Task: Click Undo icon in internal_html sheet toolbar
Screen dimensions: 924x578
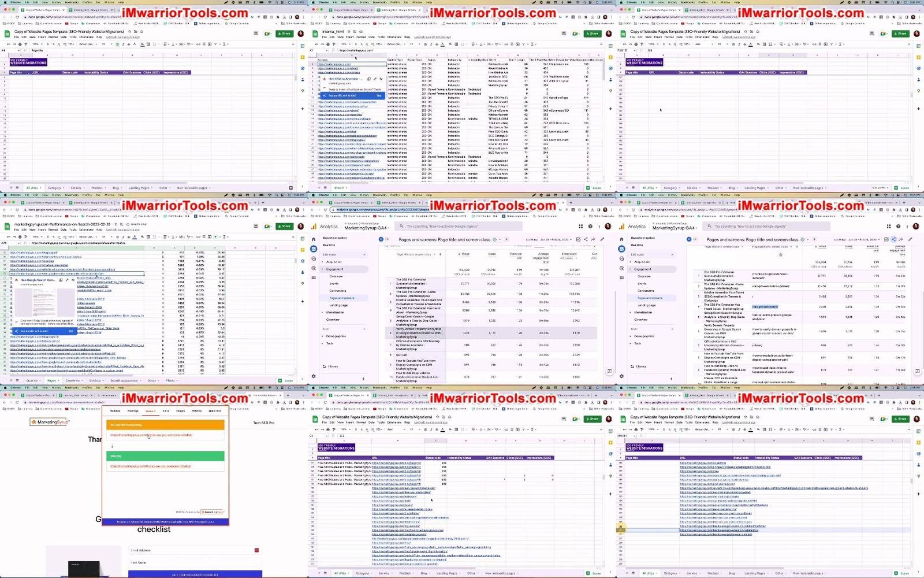Action: click(316, 44)
